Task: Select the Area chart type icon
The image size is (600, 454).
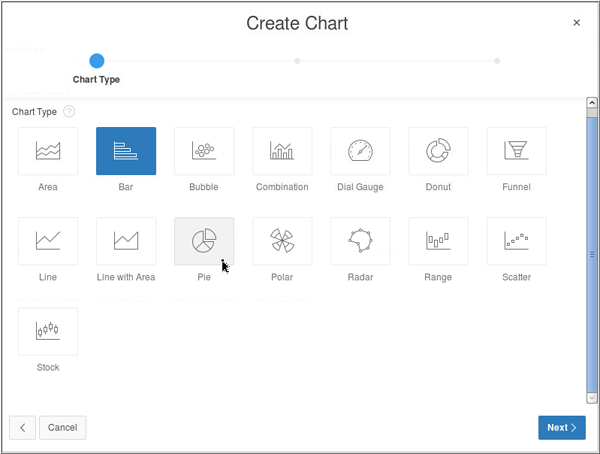Action: (48, 151)
